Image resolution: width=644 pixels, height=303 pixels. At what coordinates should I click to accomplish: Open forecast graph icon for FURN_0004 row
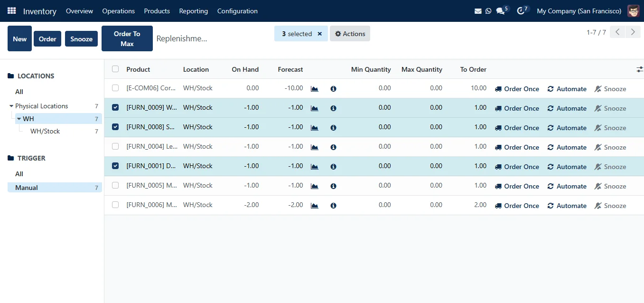(x=314, y=147)
